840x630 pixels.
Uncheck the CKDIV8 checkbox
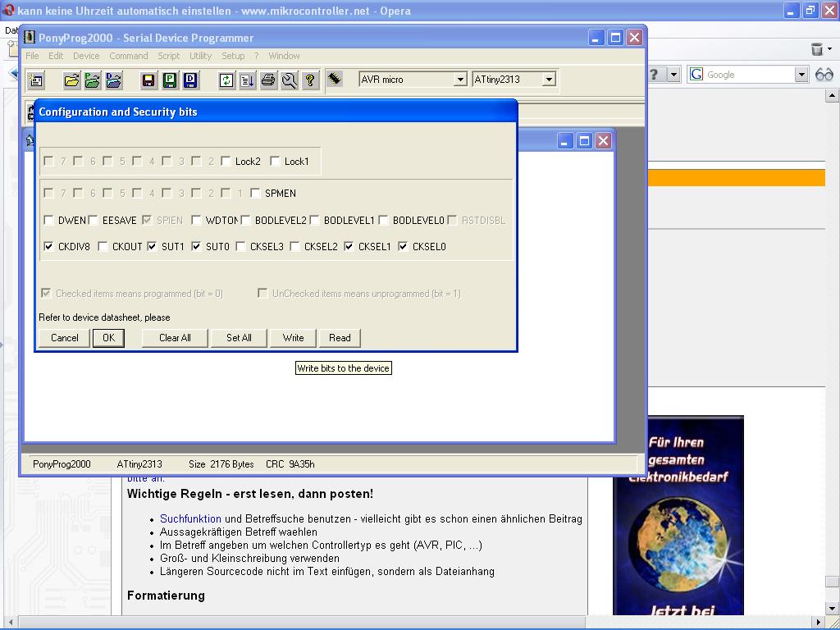pos(48,246)
